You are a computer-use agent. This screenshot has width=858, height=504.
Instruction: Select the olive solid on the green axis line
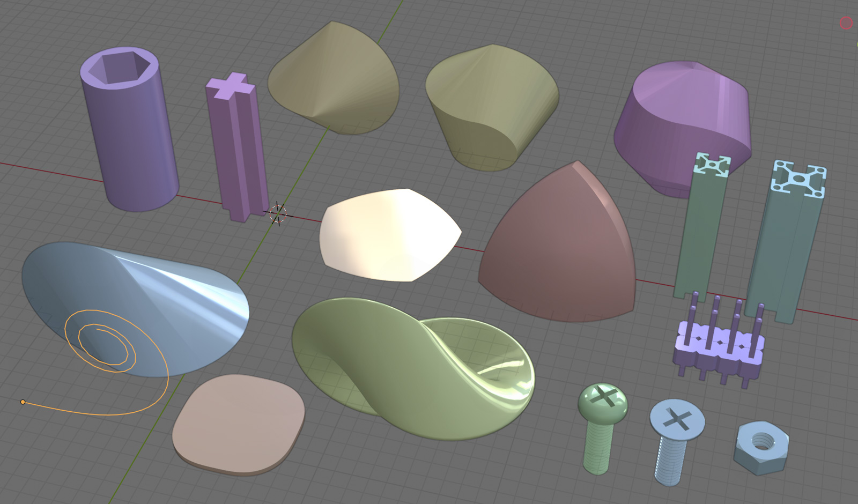point(334,78)
